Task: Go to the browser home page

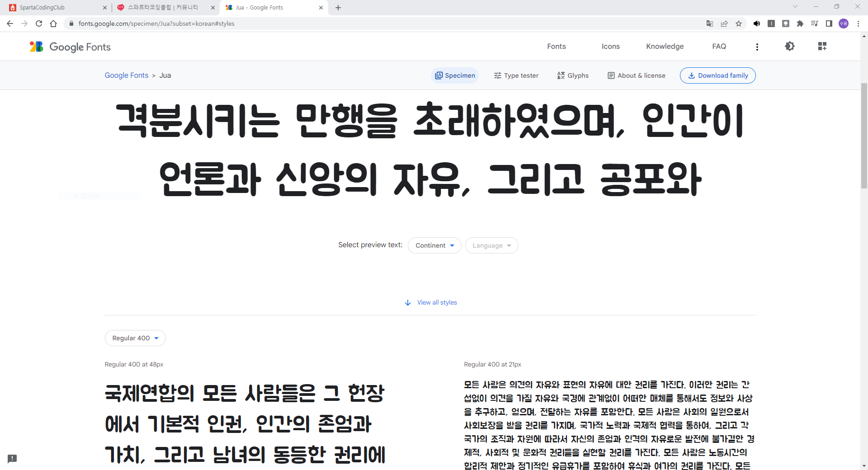Action: (53, 23)
